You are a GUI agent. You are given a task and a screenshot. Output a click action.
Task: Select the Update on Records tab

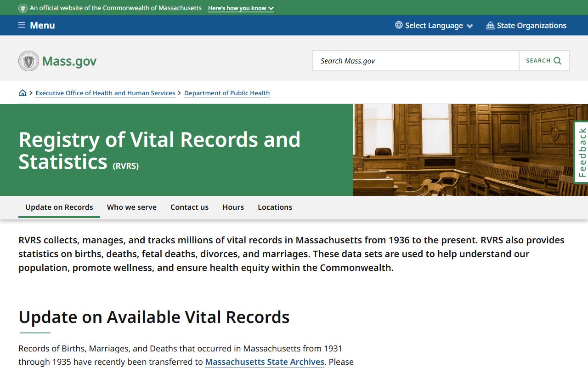59,207
